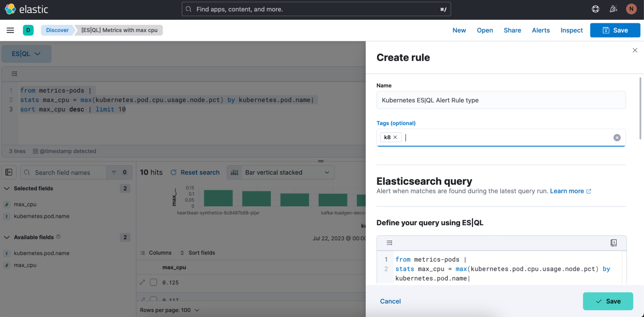Remove the k8 tag
This screenshot has width=644, height=317.
pyautogui.click(x=395, y=137)
